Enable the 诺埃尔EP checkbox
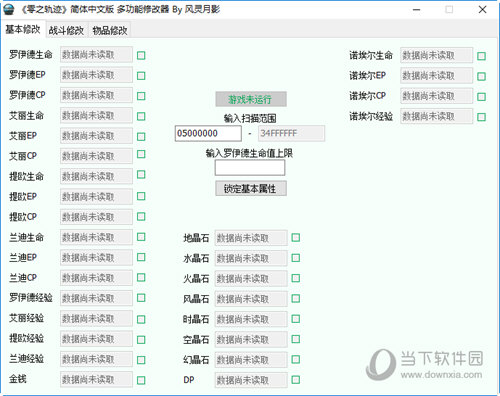This screenshot has width=500, height=396. [x=481, y=76]
